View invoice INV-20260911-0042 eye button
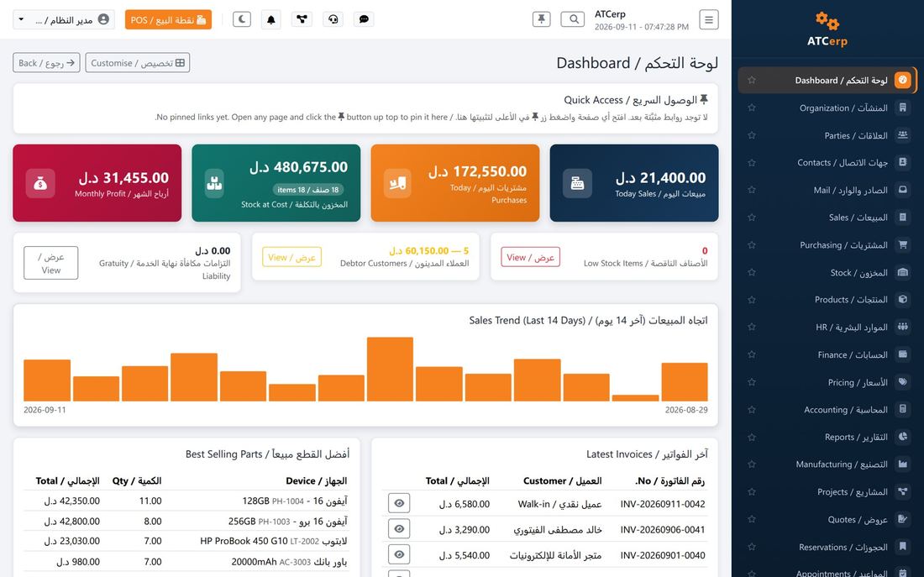 click(399, 503)
